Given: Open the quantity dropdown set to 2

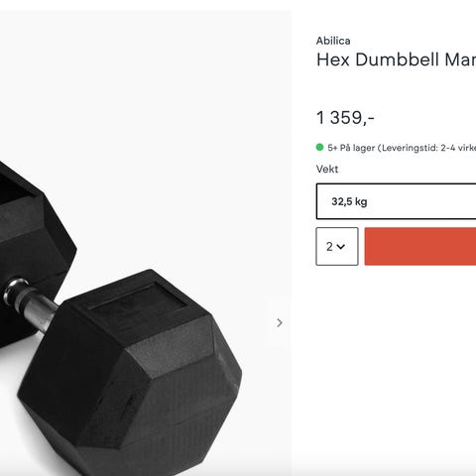Looking at the screenshot, I should pyautogui.click(x=337, y=246).
